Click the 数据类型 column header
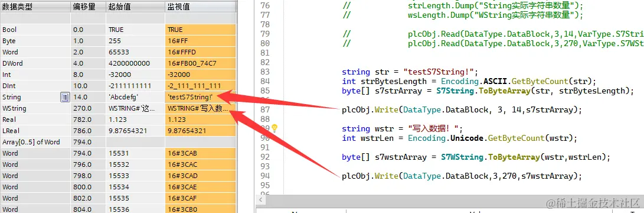644x213 pixels. point(35,7)
